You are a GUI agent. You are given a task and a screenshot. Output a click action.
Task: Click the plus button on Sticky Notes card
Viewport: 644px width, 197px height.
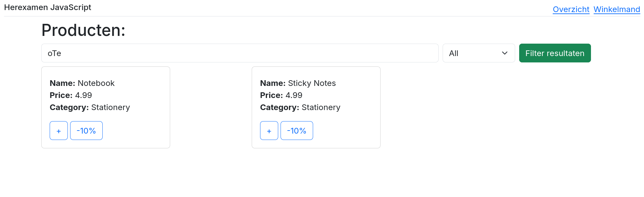(x=269, y=131)
